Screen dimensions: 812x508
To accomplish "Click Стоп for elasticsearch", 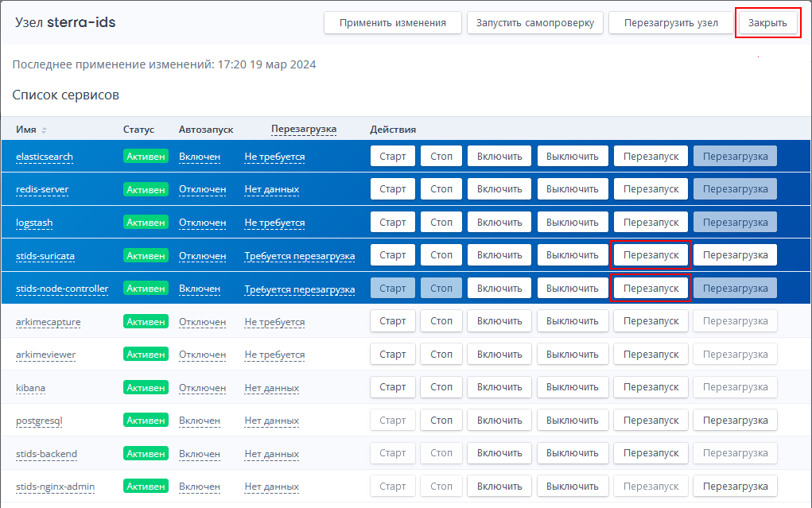I will coord(441,157).
